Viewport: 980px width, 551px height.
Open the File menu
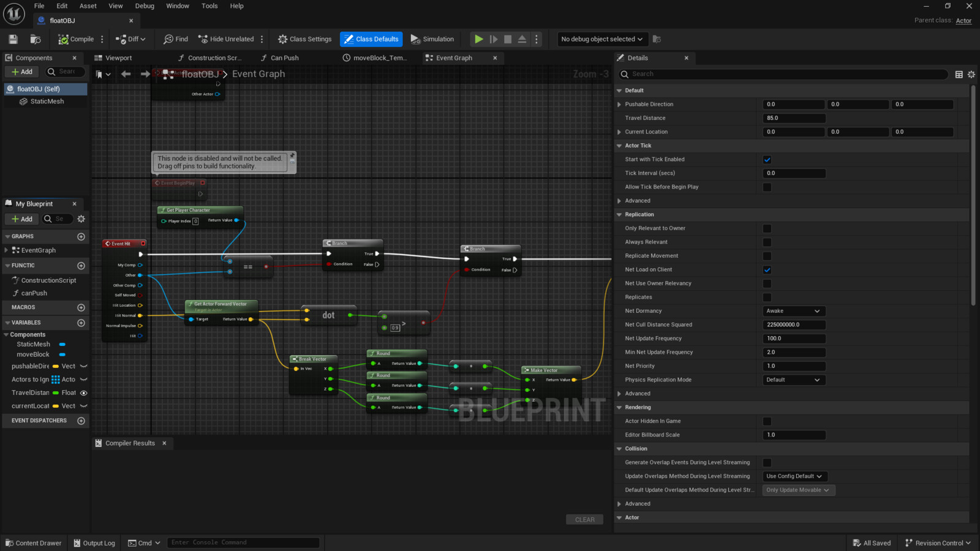tap(39, 6)
